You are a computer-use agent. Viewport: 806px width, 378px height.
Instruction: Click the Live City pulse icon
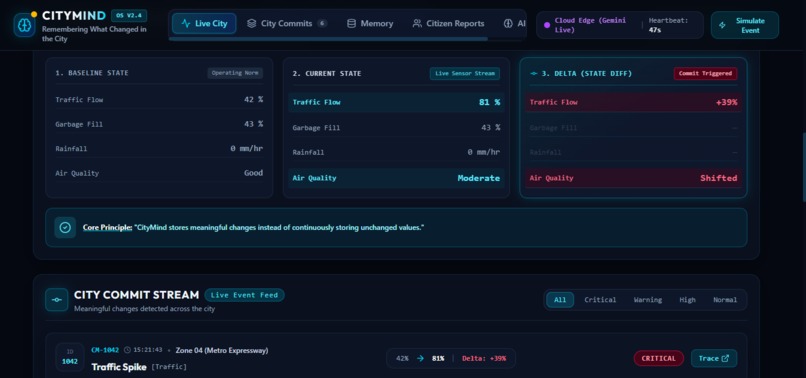pyautogui.click(x=186, y=24)
